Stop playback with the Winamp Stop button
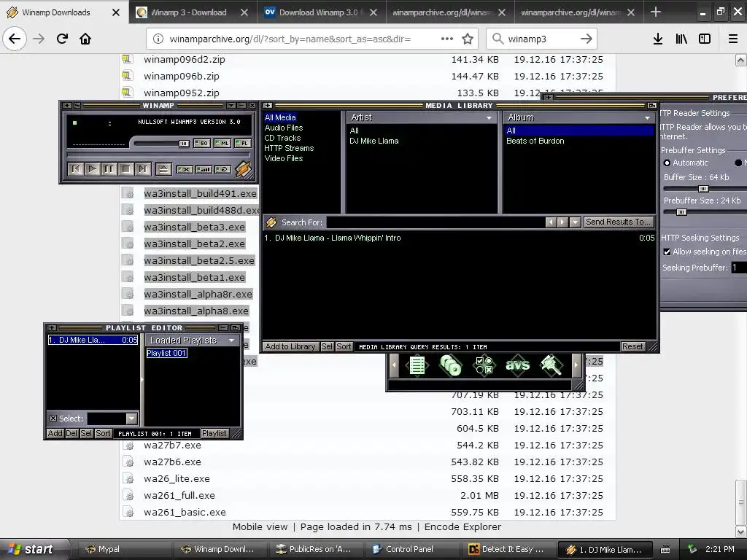This screenshot has width=747, height=560. tap(125, 168)
